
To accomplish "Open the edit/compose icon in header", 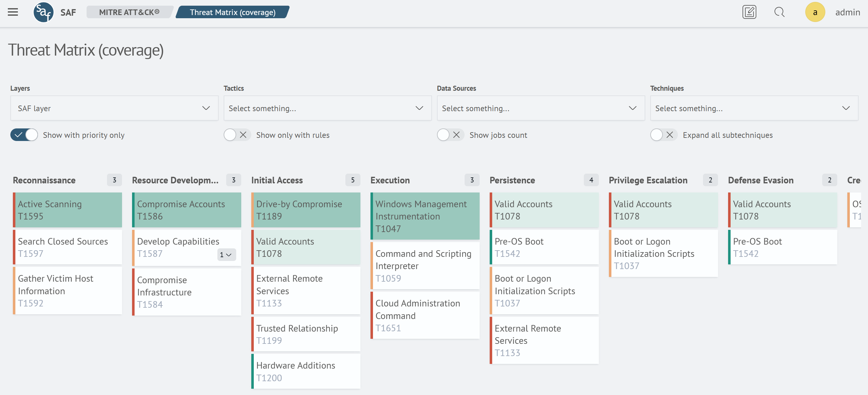I will 749,12.
